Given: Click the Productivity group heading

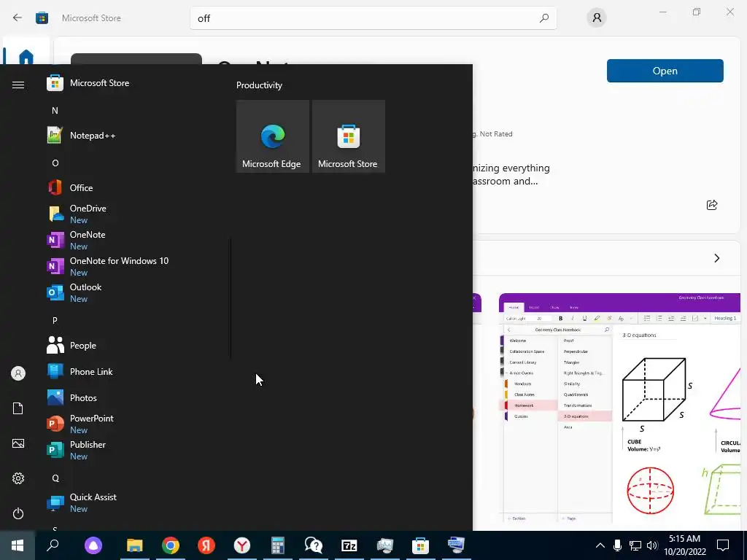Looking at the screenshot, I should click(x=259, y=85).
